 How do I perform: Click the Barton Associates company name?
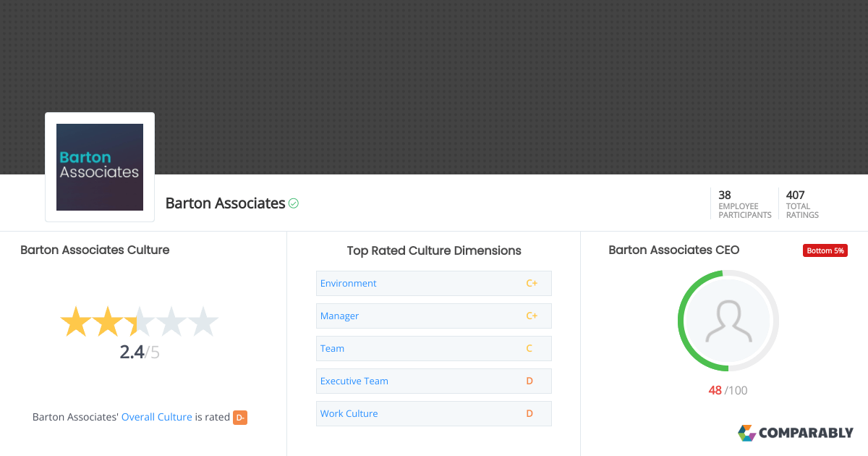[225, 203]
